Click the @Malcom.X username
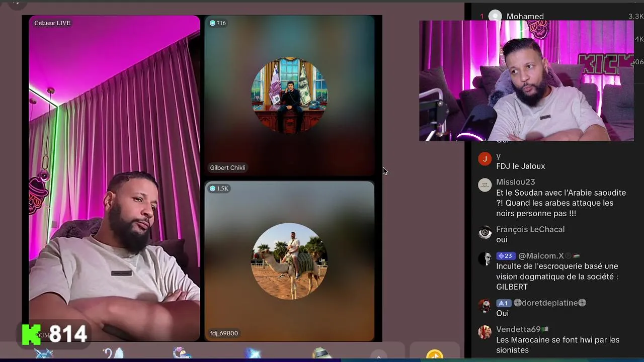This screenshot has width=644, height=362. click(541, 256)
